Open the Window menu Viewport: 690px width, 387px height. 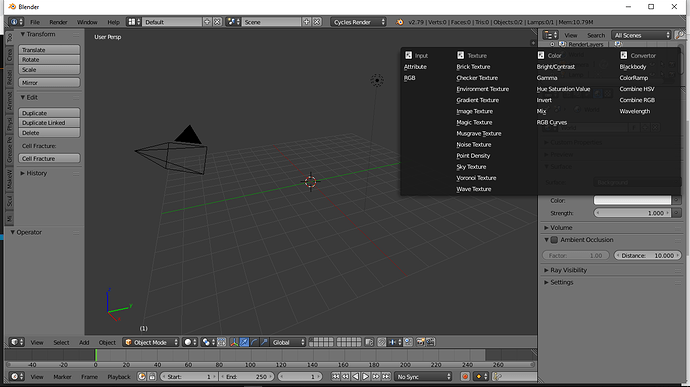coord(87,22)
